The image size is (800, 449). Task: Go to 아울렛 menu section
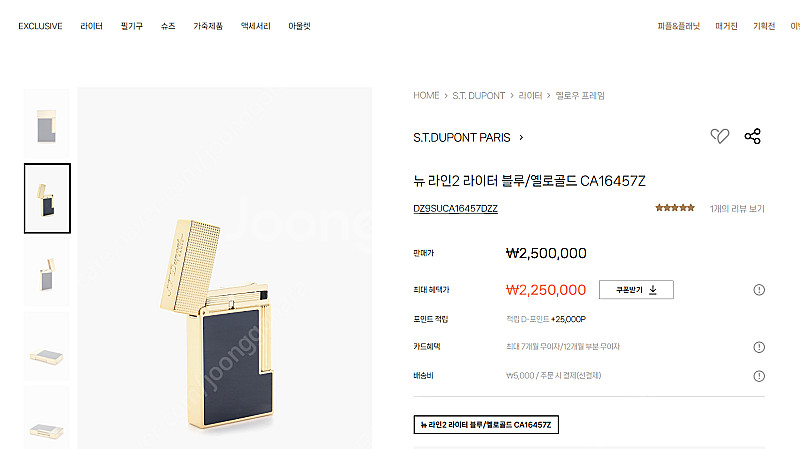[x=299, y=26]
